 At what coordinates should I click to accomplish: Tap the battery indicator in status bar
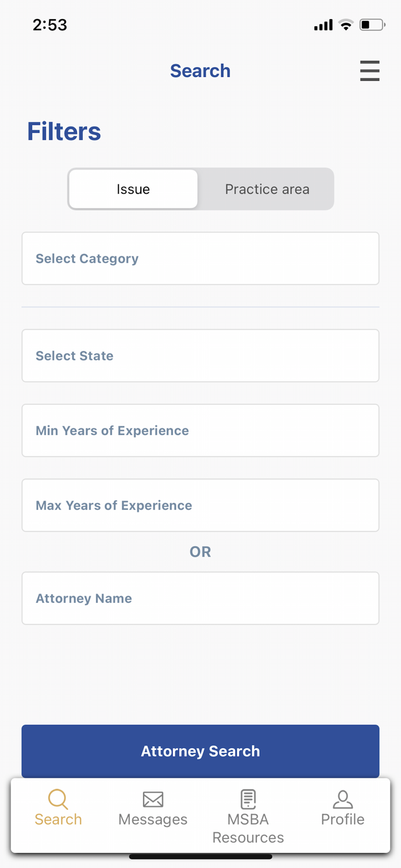[371, 25]
